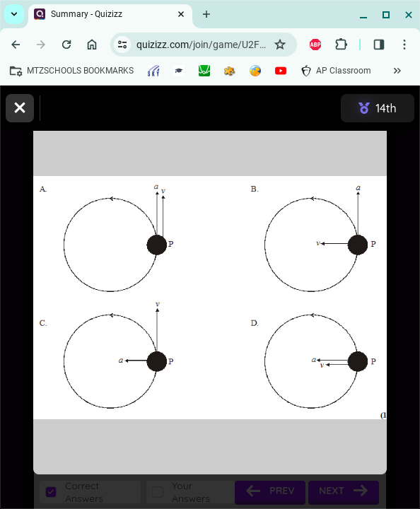This screenshot has width=420, height=509.
Task: View the circular motion diagrams image
Action: [x=210, y=298]
